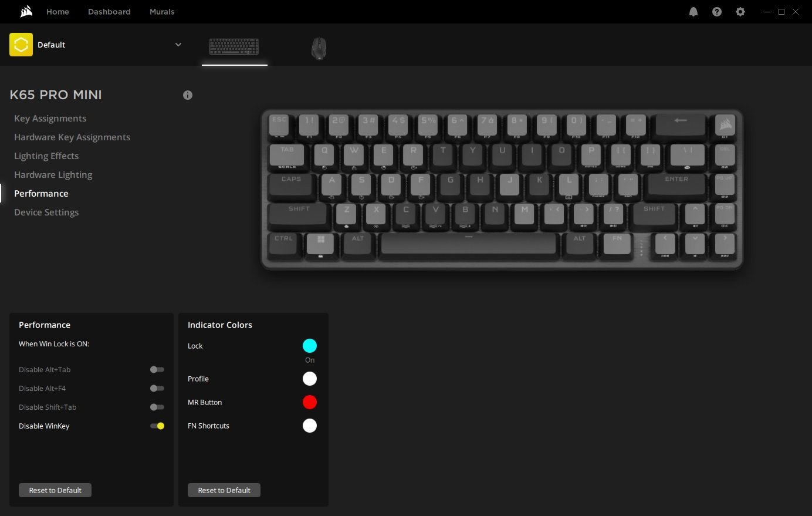812x516 pixels.
Task: Open Device Settings section
Action: 46,213
